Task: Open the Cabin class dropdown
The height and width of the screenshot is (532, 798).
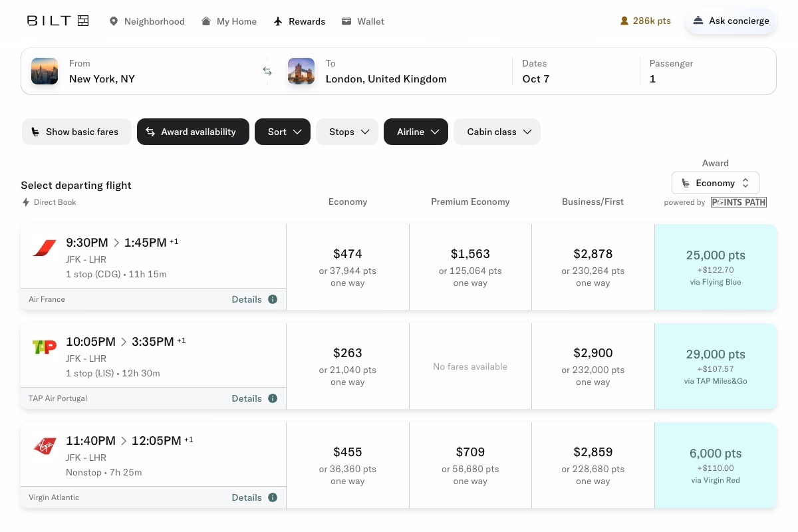Action: (497, 132)
